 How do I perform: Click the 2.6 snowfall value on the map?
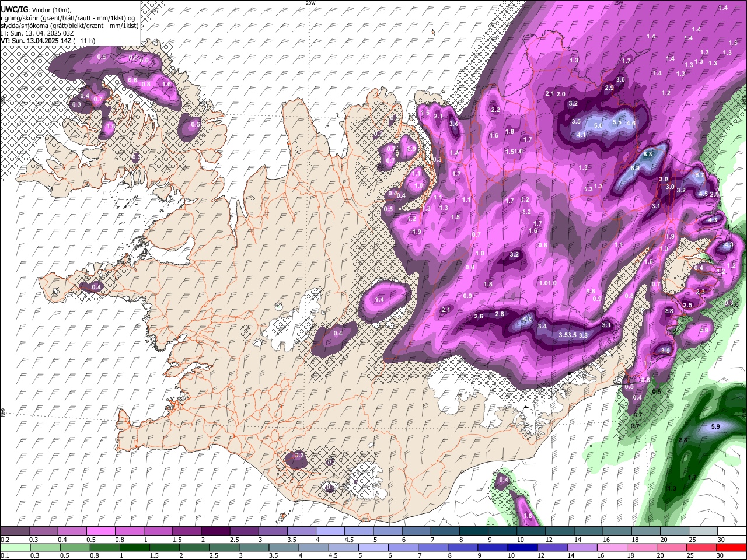479,316
